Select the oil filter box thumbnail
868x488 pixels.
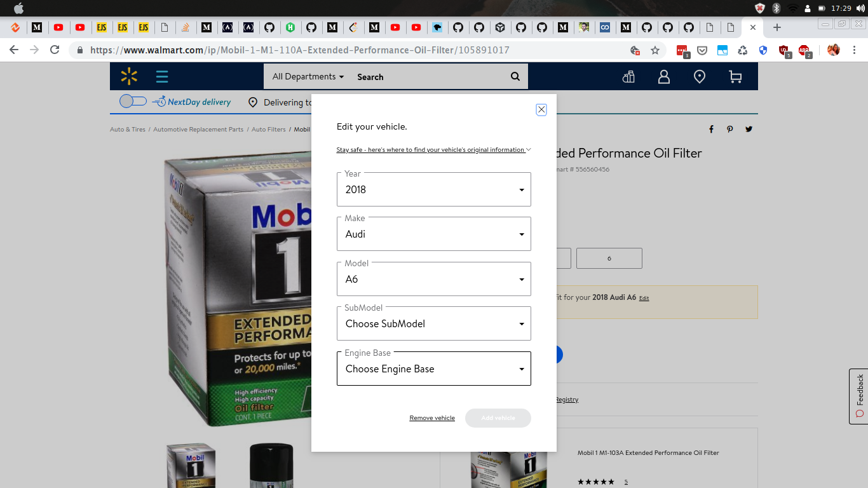tap(191, 466)
